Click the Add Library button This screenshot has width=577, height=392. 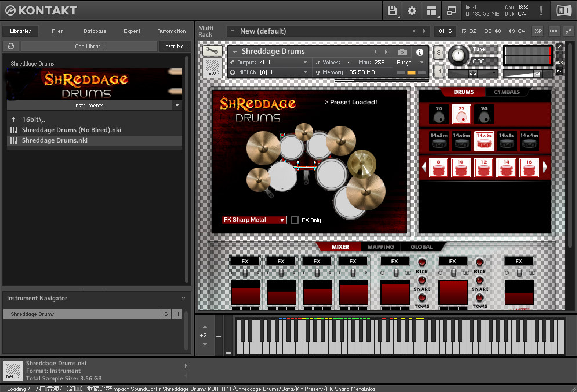pos(89,46)
